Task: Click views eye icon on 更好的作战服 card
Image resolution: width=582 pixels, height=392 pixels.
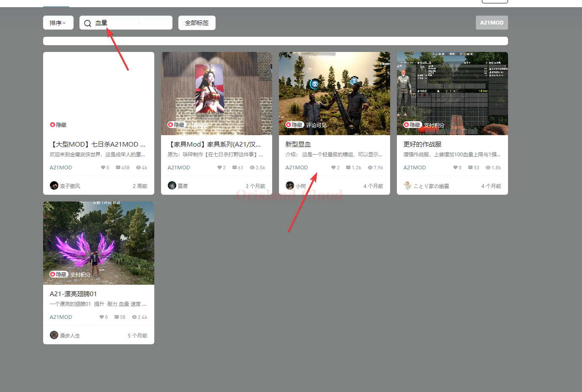Action: (488, 168)
